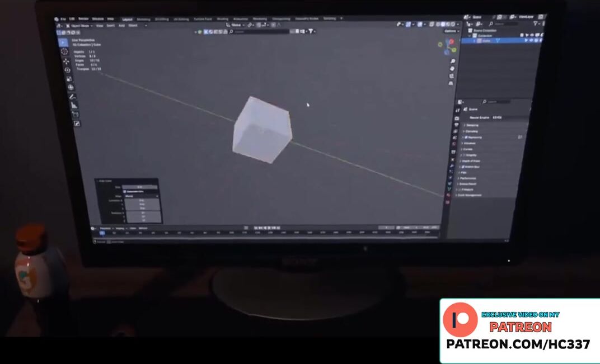Viewport: 600px width, 364px height.
Task: Toggle X-ray view in the viewport header
Action: (x=431, y=24)
